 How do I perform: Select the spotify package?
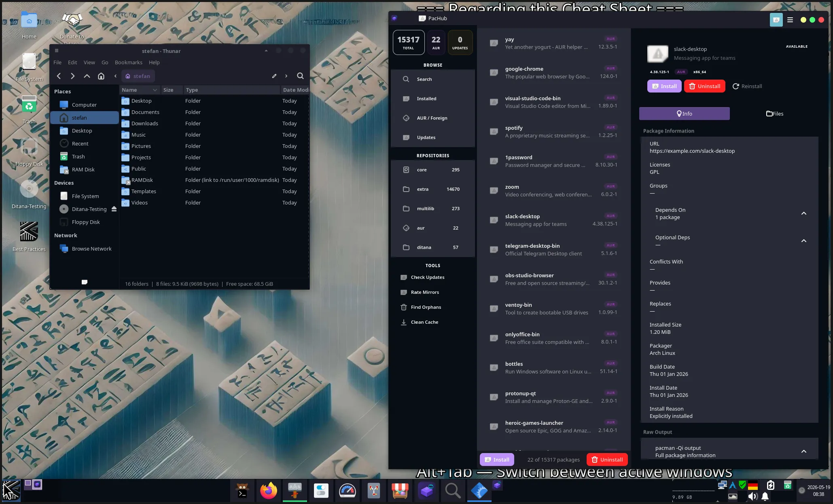tap(553, 131)
